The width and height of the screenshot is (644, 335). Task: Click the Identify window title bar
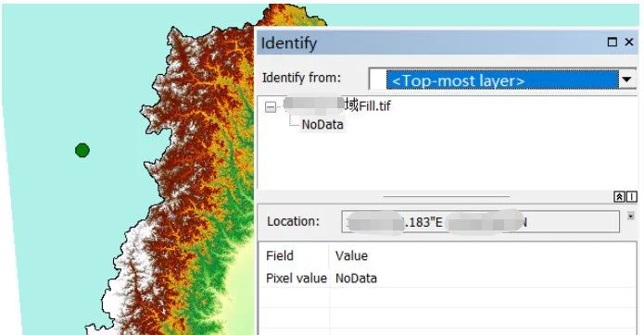(x=447, y=43)
